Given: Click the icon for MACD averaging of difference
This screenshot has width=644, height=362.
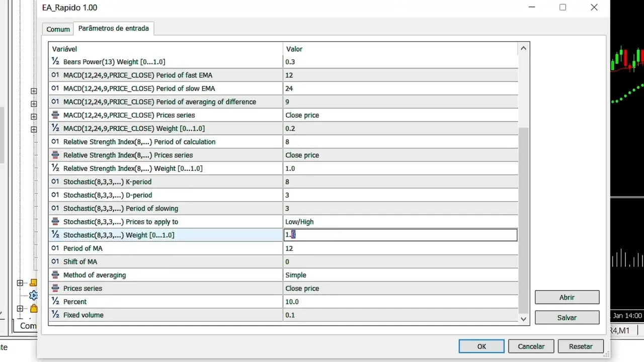Looking at the screenshot, I should pyautogui.click(x=55, y=102).
